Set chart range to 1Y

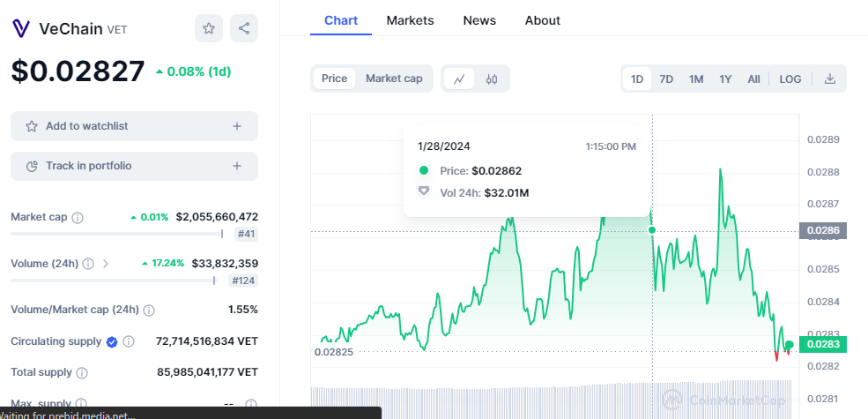point(726,79)
